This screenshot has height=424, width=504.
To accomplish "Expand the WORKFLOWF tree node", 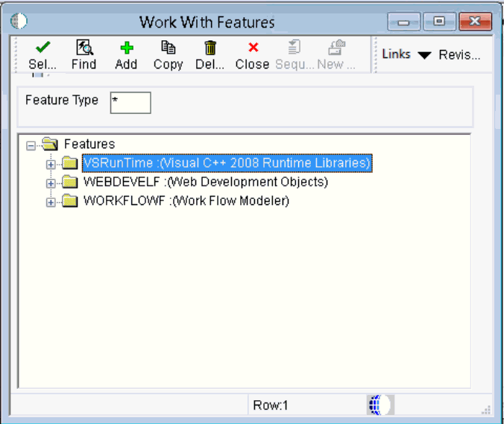I will click(51, 203).
